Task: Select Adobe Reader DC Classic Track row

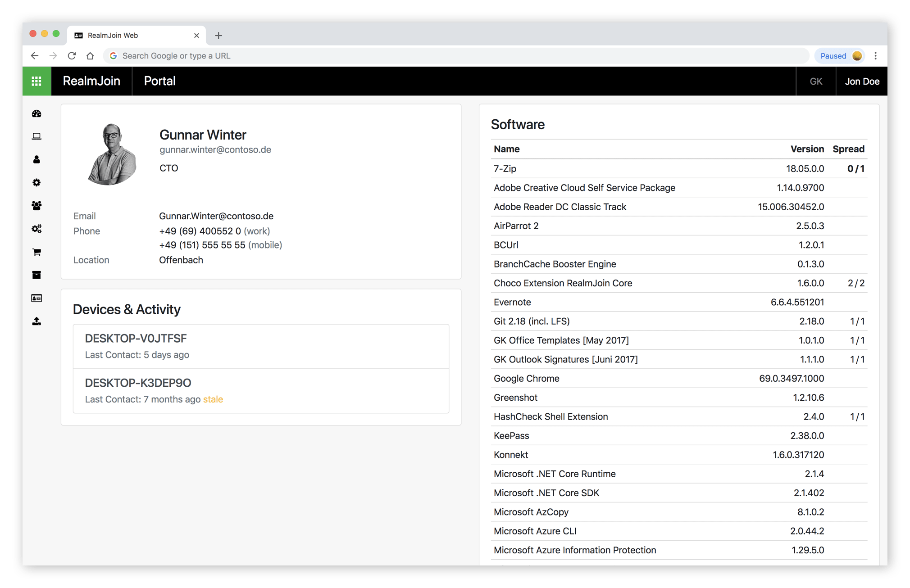Action: (x=679, y=207)
